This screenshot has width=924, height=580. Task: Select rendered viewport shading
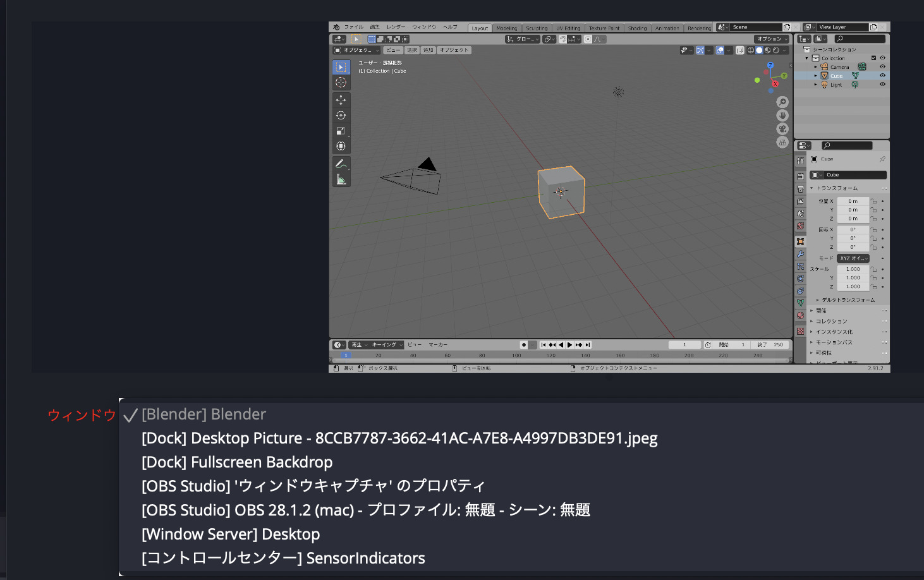pyautogui.click(x=775, y=51)
